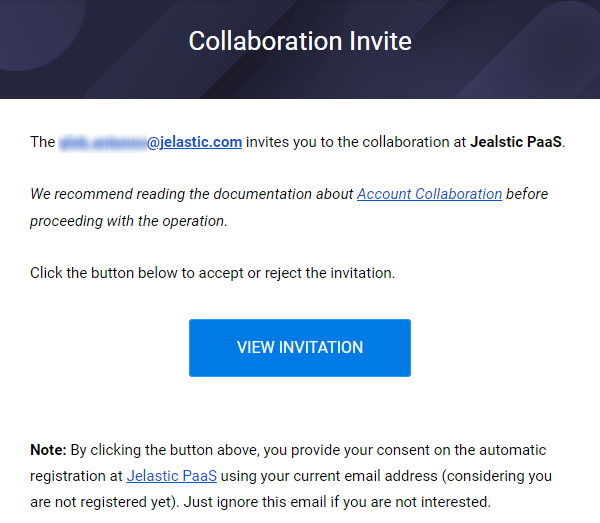Click the 'Just ignore this email' sentence

[x=337, y=502]
